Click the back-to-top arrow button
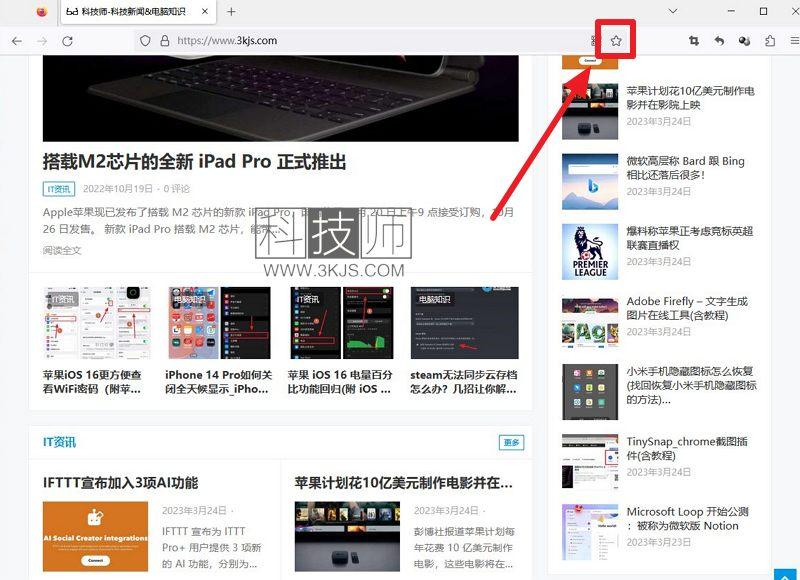The height and width of the screenshot is (580, 800). pyautogui.click(x=785, y=574)
